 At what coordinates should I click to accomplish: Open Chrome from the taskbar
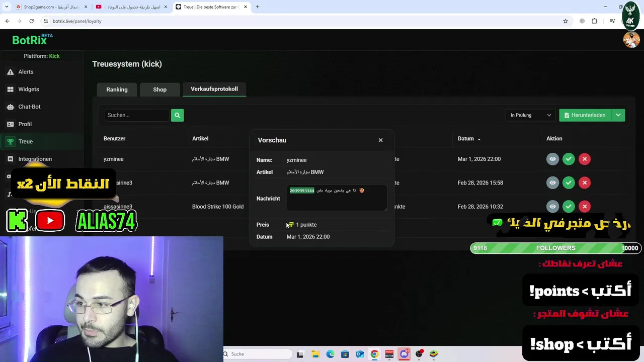point(374,354)
